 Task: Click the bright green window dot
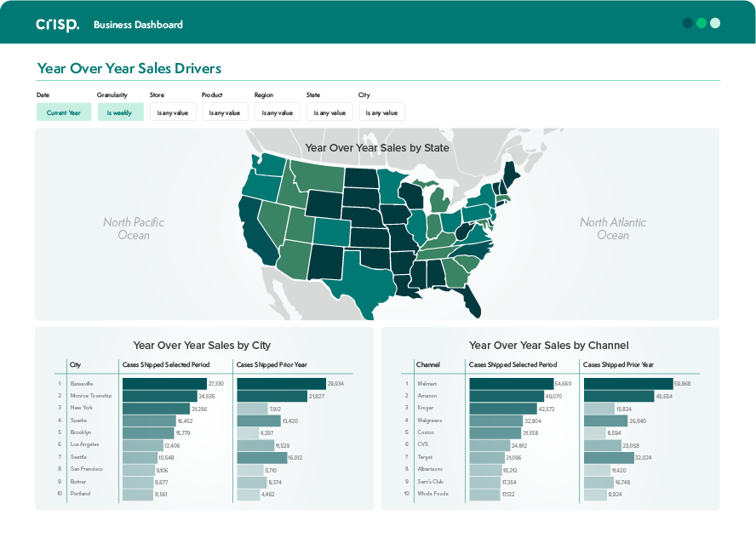pyautogui.click(x=702, y=23)
